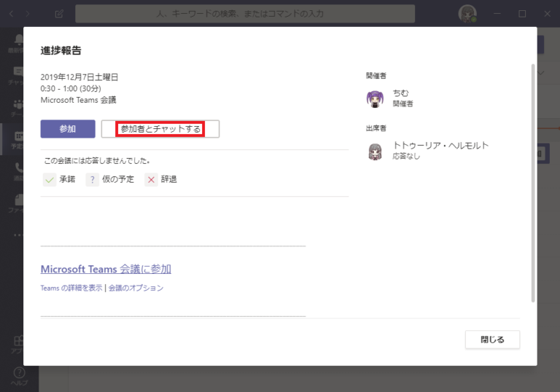Click the dialog vertical scrollbar

coord(533,183)
